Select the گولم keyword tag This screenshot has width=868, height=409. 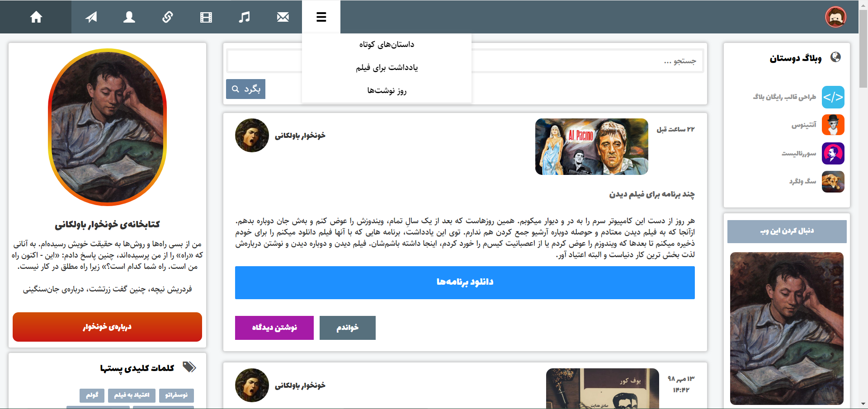92,395
